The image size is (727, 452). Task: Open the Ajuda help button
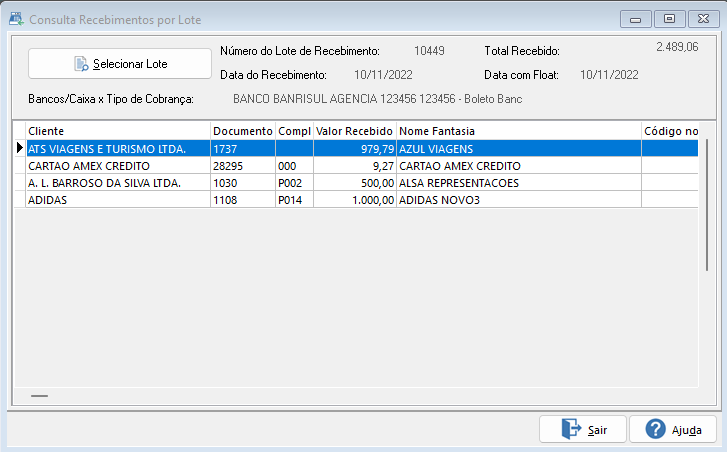pos(673,429)
